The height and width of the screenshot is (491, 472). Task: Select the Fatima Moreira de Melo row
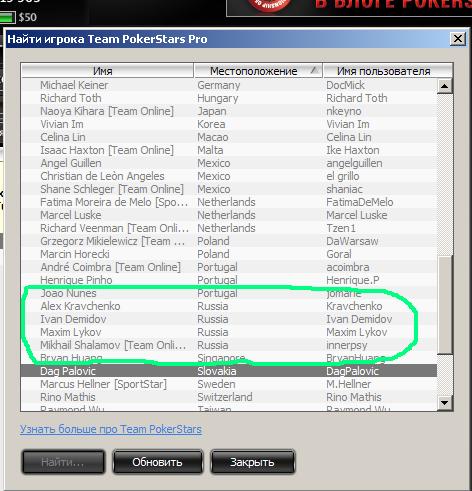pyautogui.click(x=229, y=202)
